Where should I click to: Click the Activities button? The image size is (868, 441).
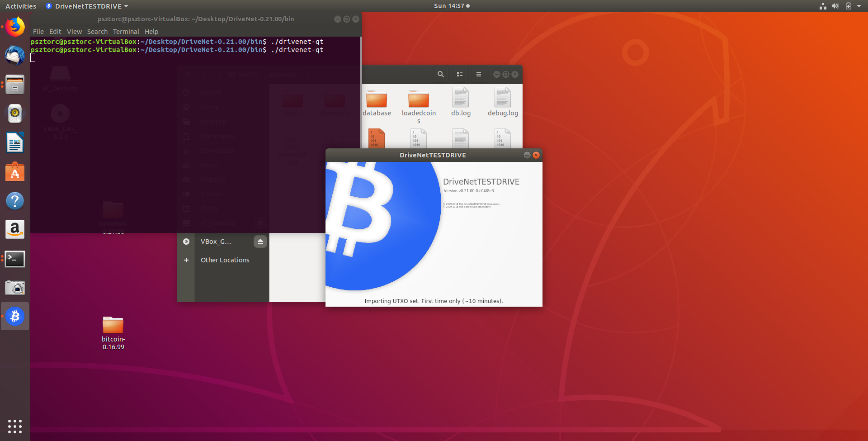pyautogui.click(x=21, y=6)
